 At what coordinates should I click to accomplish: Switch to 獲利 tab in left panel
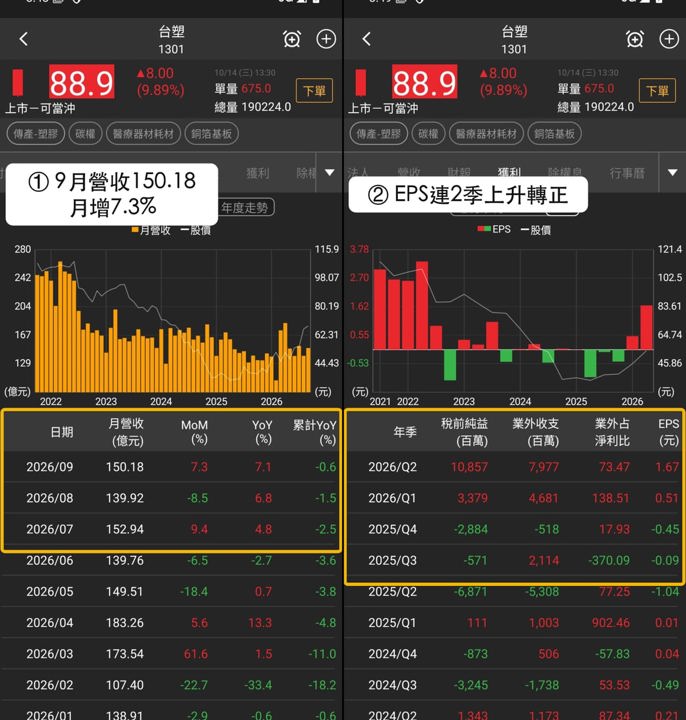point(258,173)
